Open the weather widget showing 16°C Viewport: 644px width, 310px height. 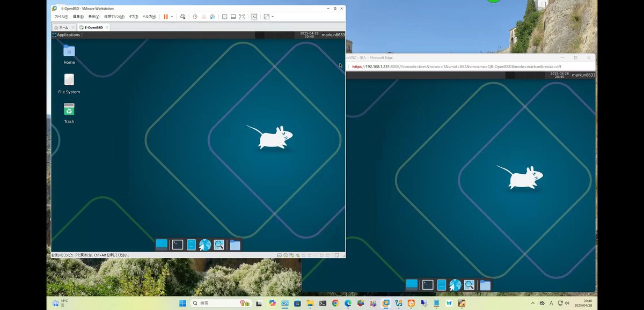(x=60, y=303)
